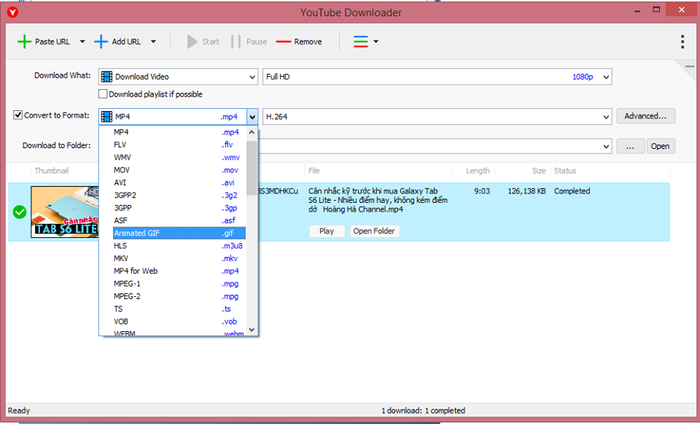Viewport: 700px width, 424px height.
Task: Click the Open Folder button in row
Action: coord(374,231)
